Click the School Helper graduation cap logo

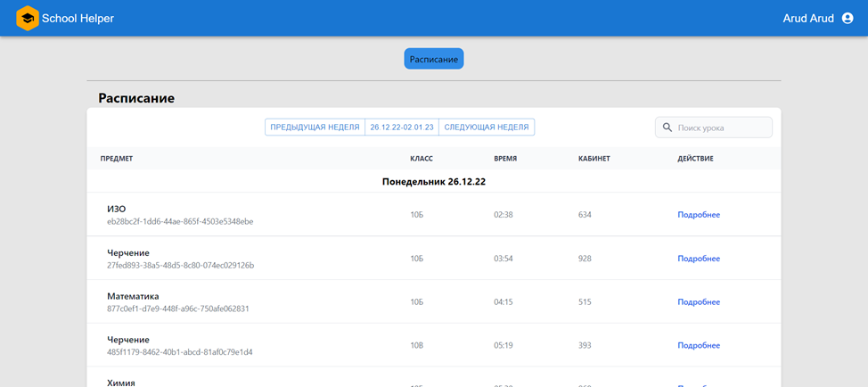coord(27,18)
